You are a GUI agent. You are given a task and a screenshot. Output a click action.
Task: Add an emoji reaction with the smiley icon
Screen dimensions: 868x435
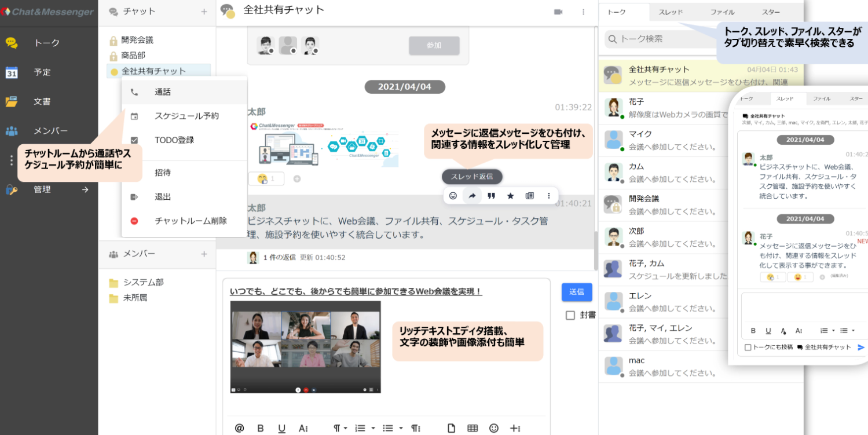tap(453, 196)
